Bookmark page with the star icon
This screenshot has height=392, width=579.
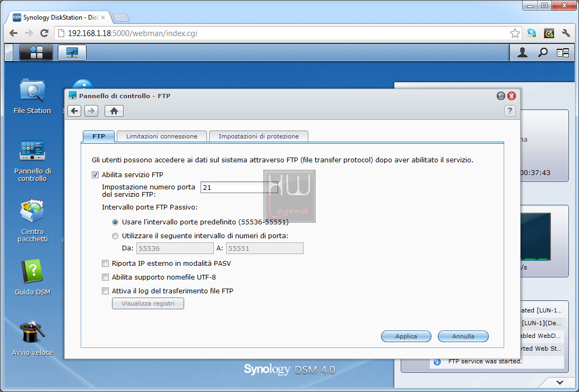(x=515, y=33)
